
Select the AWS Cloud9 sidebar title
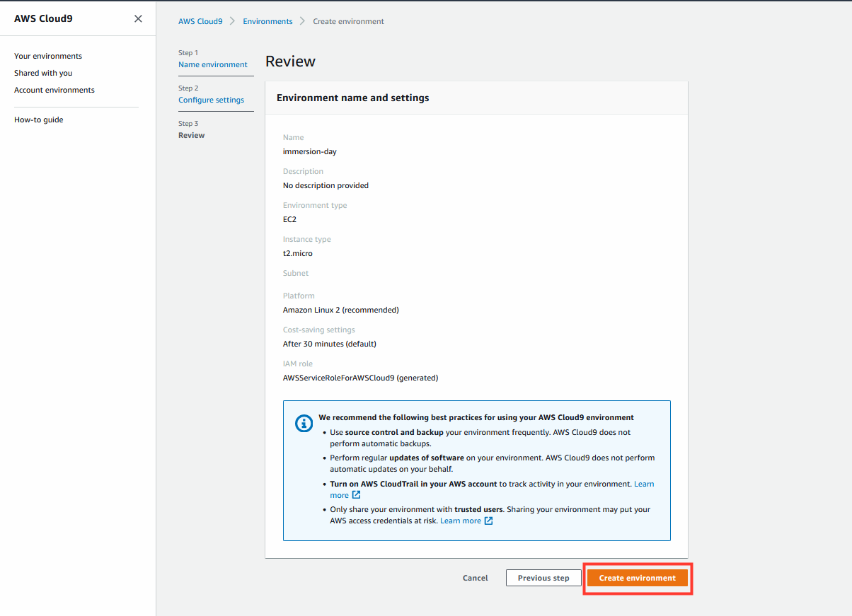[43, 18]
